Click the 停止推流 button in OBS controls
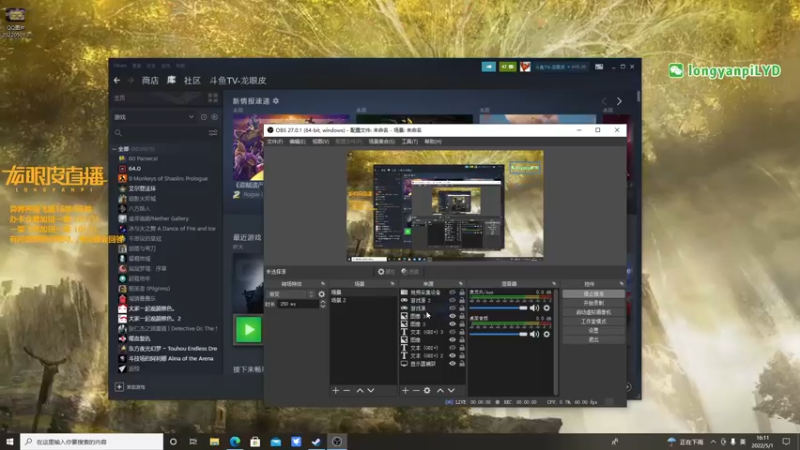The width and height of the screenshot is (800, 450). [x=593, y=294]
